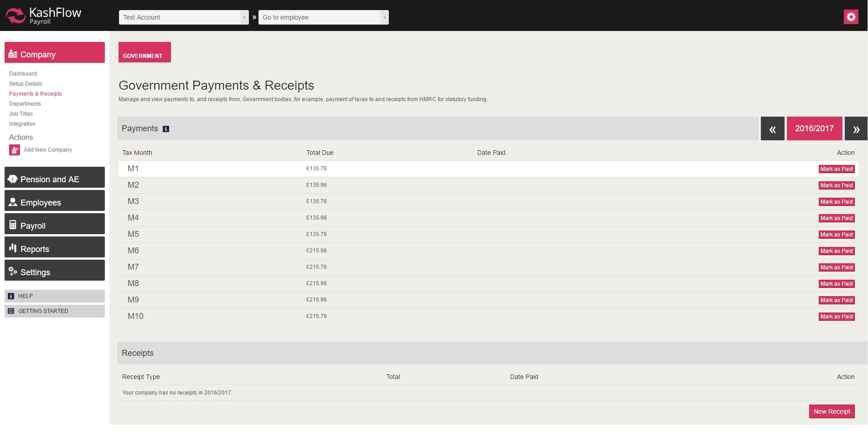This screenshot has width=868, height=431.
Task: Open Setup Details in sidebar
Action: click(x=26, y=84)
